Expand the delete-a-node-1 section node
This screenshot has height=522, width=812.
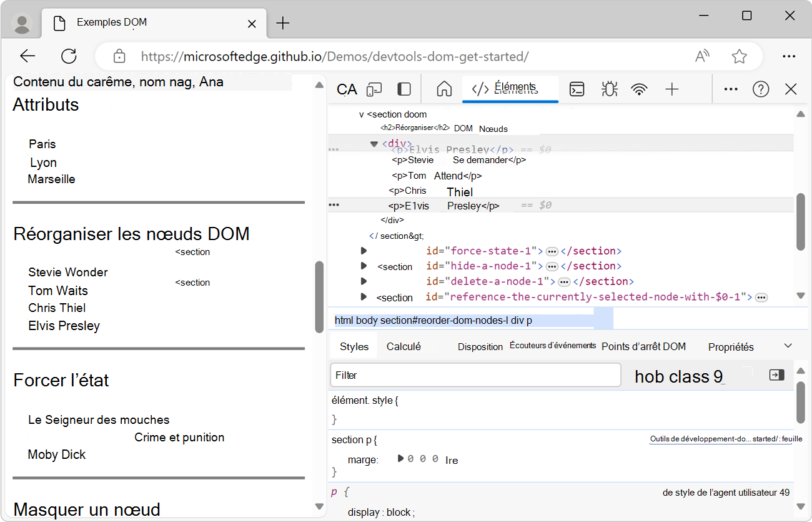pyautogui.click(x=364, y=281)
